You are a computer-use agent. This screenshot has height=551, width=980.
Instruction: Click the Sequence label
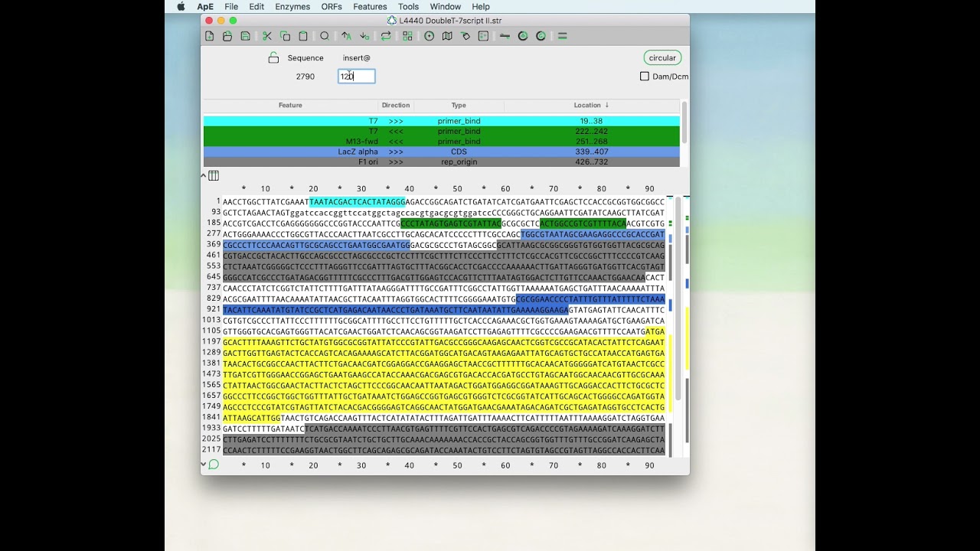click(x=305, y=58)
